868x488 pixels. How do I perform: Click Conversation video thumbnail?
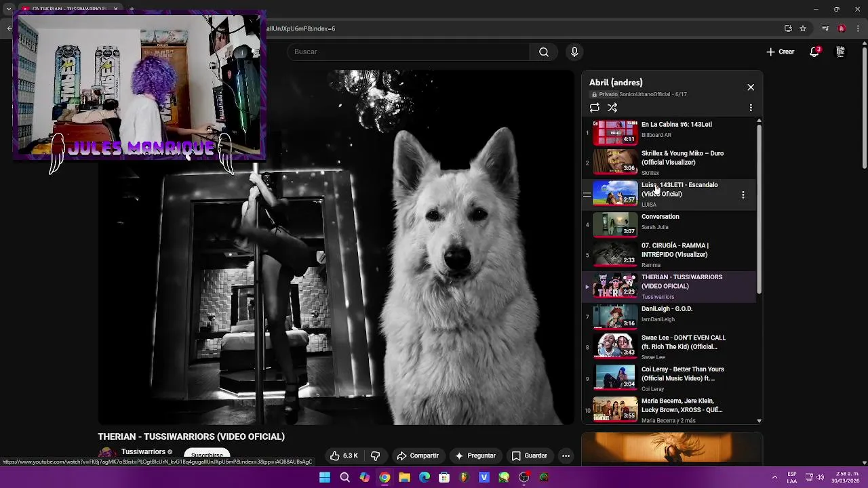(x=615, y=224)
